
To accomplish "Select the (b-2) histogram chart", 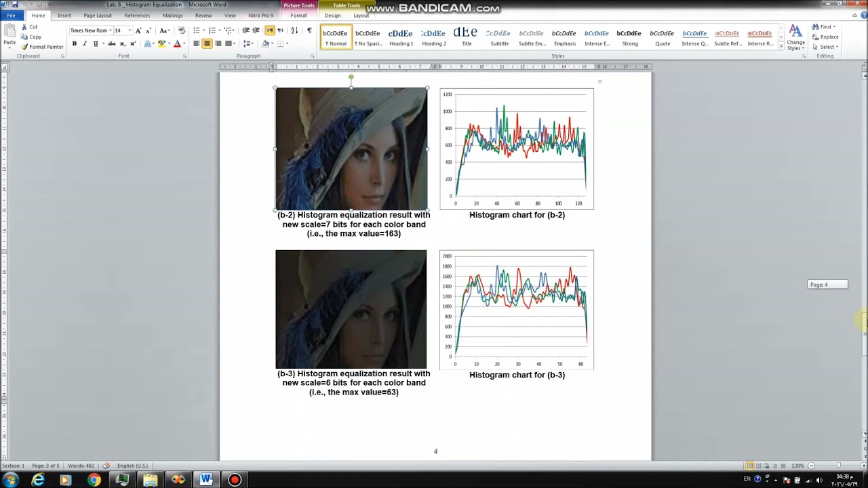I will (x=517, y=149).
